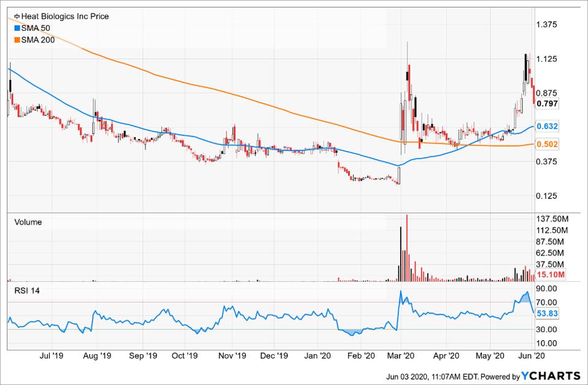Click the 0.875 price axis label

[x=547, y=93]
